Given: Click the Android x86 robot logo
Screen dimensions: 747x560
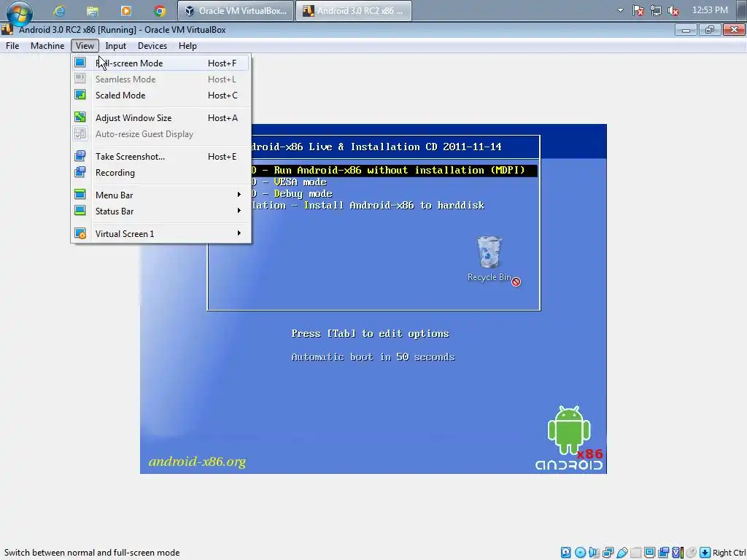Looking at the screenshot, I should coord(569,438).
